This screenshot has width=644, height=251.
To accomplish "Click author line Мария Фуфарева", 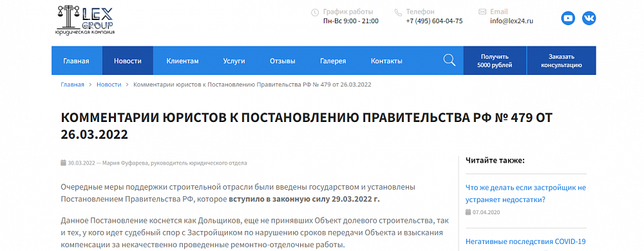I will (x=174, y=163).
